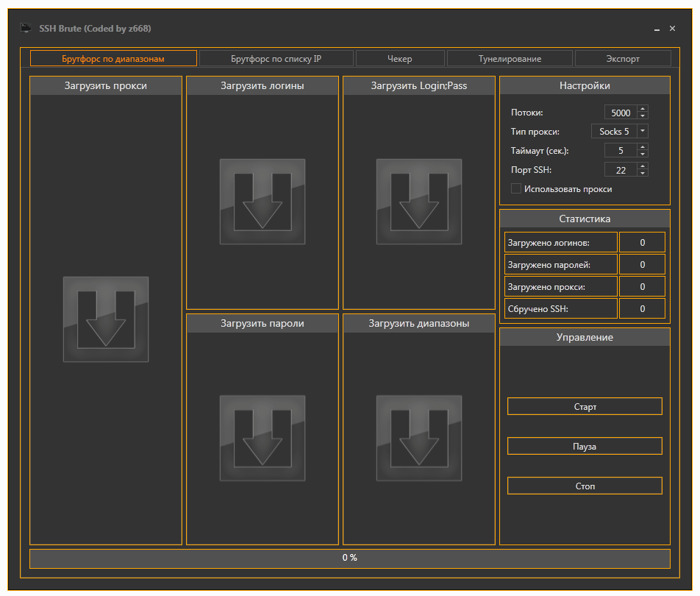Switch to the "Брутфорс по списку IP" tab

coord(276,59)
